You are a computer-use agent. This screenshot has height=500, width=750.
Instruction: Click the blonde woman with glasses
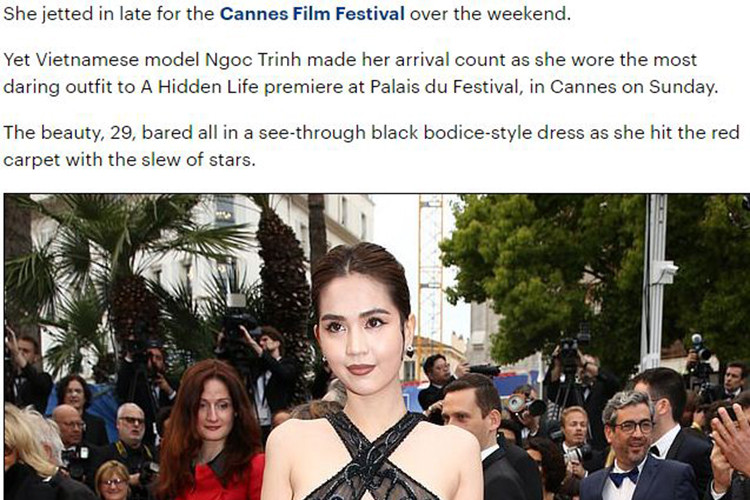click(x=113, y=481)
